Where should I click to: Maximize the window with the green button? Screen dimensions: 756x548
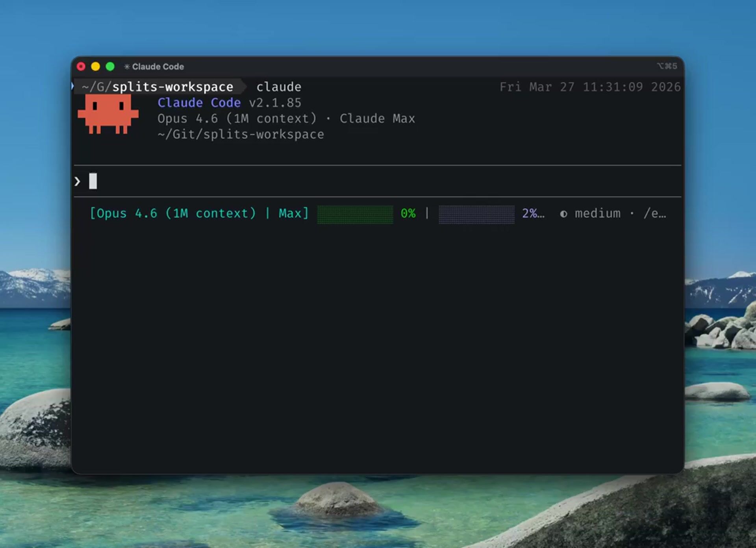point(110,67)
